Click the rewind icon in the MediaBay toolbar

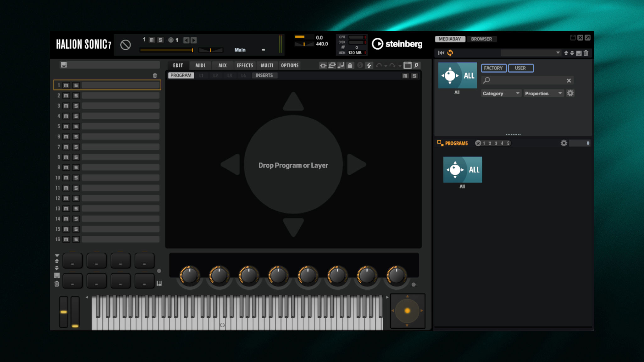[x=441, y=53]
